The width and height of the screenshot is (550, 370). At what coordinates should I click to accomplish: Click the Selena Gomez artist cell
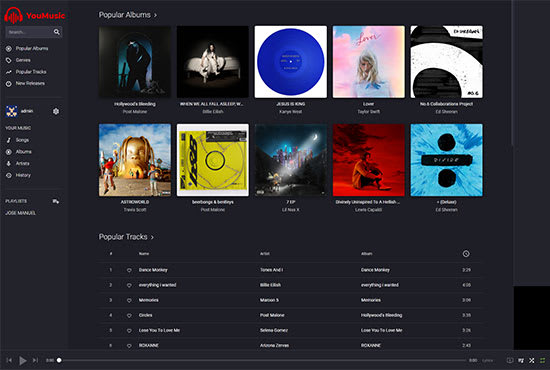(274, 330)
